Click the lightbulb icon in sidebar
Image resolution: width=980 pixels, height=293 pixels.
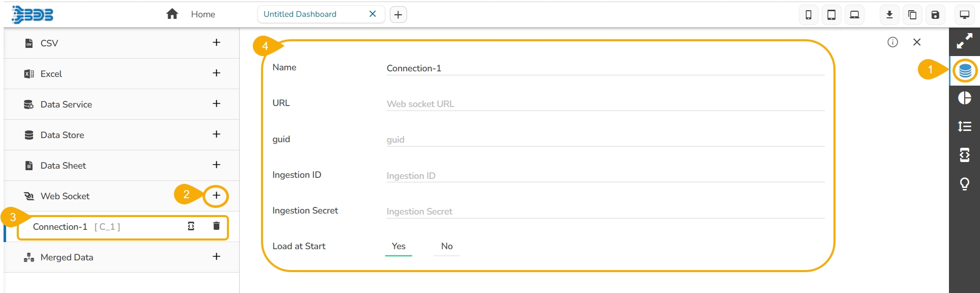(x=965, y=183)
